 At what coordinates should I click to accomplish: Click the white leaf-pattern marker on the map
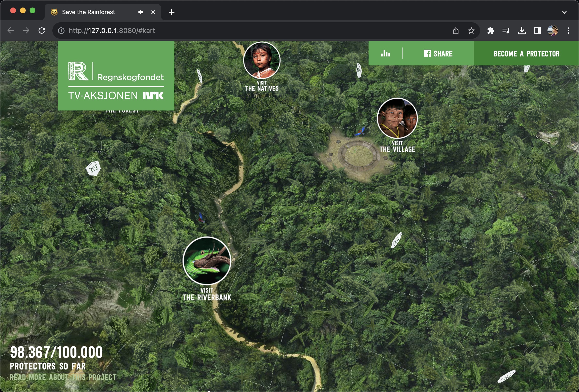[93, 168]
